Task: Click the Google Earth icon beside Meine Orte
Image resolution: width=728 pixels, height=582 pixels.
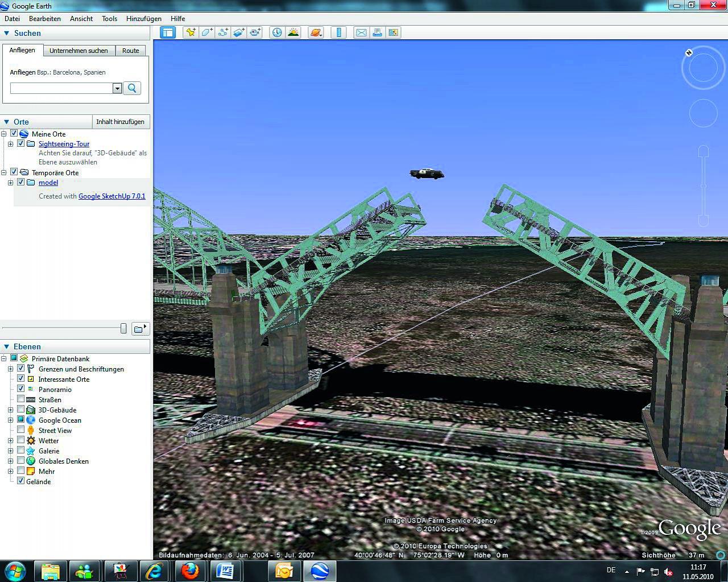Action: pos(24,134)
